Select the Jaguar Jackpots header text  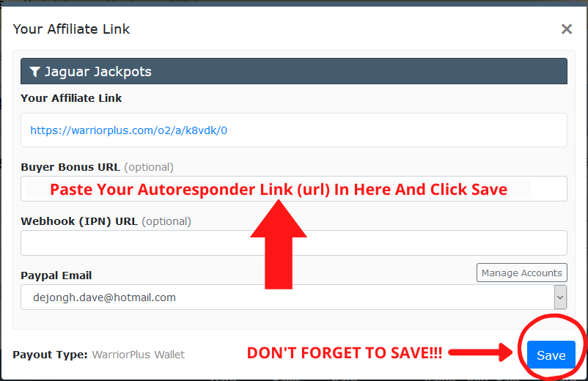[98, 72]
